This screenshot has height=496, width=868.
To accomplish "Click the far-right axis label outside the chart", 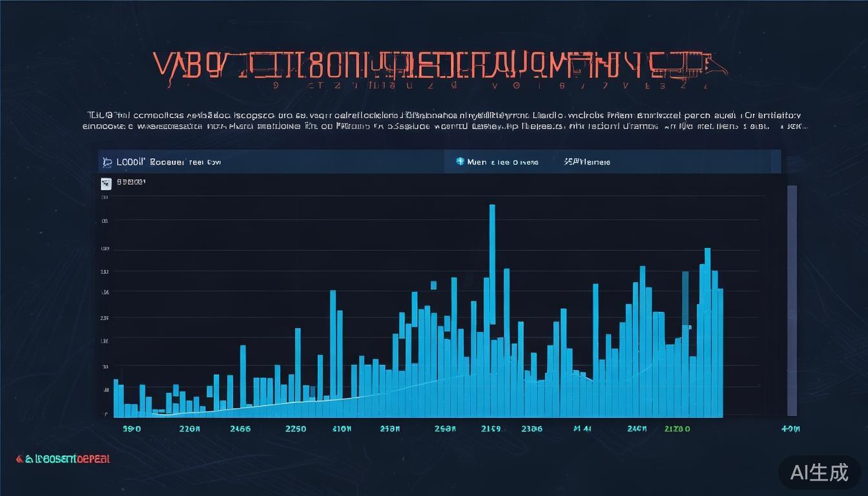I will pos(790,428).
